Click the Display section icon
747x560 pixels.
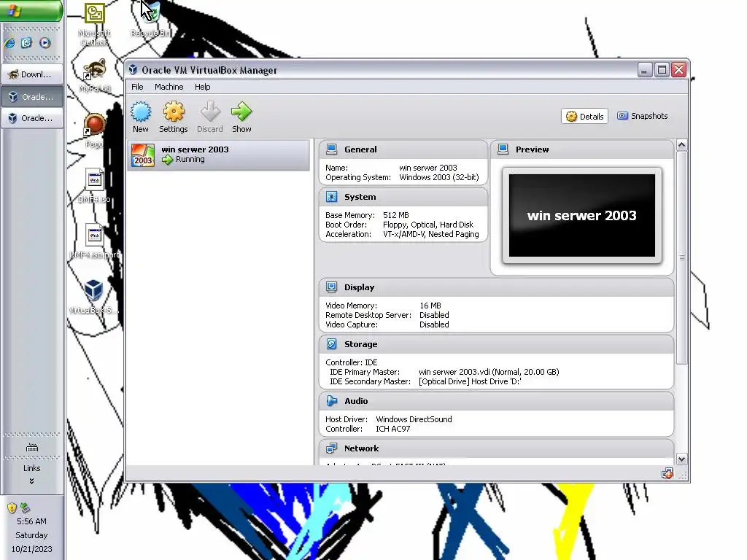pyautogui.click(x=332, y=287)
